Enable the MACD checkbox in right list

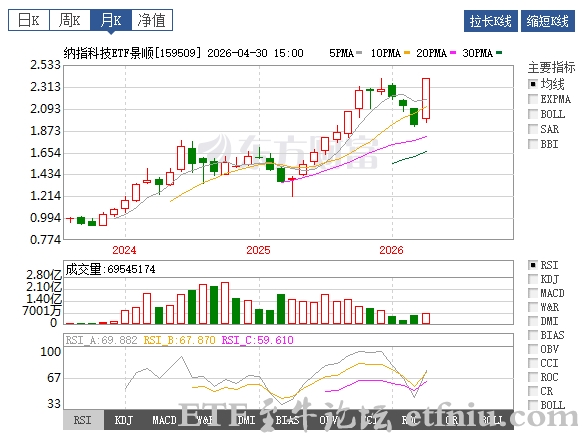click(533, 293)
